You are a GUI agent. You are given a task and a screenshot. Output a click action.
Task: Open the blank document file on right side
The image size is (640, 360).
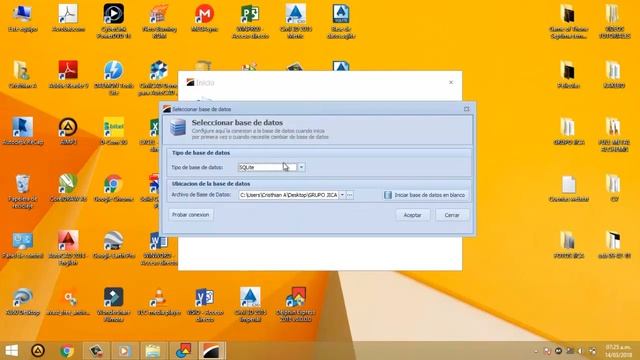tap(569, 188)
